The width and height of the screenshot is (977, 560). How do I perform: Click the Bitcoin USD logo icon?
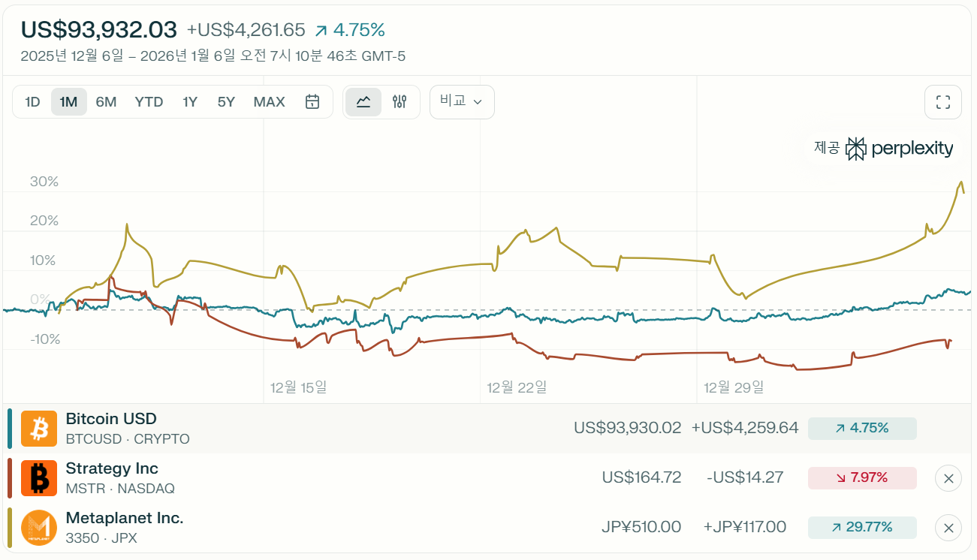[39, 429]
